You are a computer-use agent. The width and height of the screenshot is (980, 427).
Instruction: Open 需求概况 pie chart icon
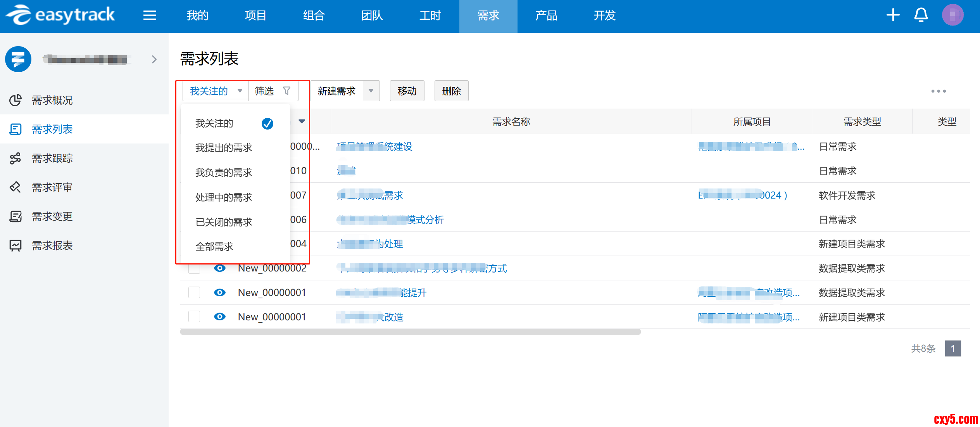point(16,100)
